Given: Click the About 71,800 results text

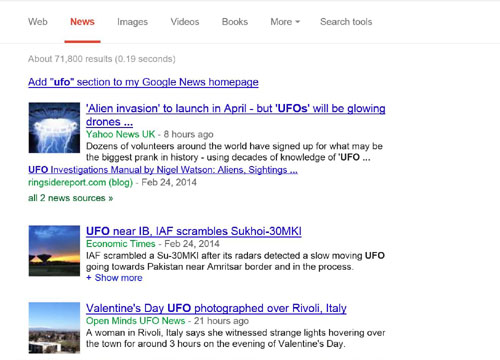Looking at the screenshot, I should coord(102,59).
